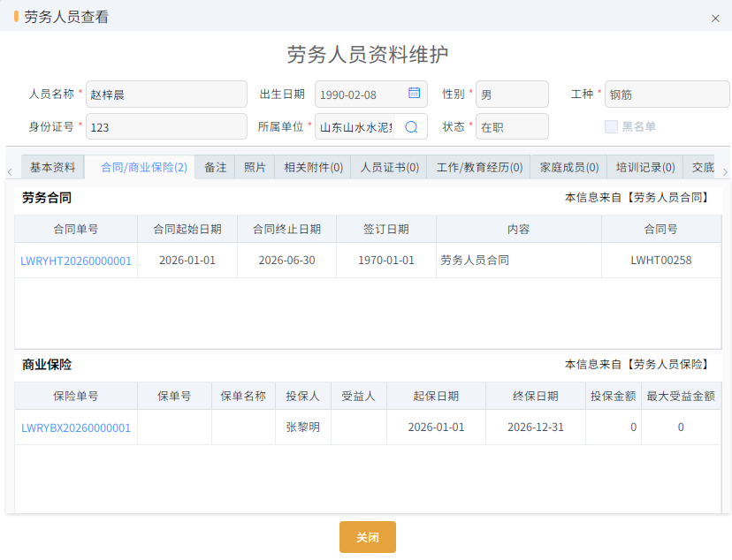732x560 pixels.
Task: Open insurance link LWRYBX20260000001
Action: point(76,428)
